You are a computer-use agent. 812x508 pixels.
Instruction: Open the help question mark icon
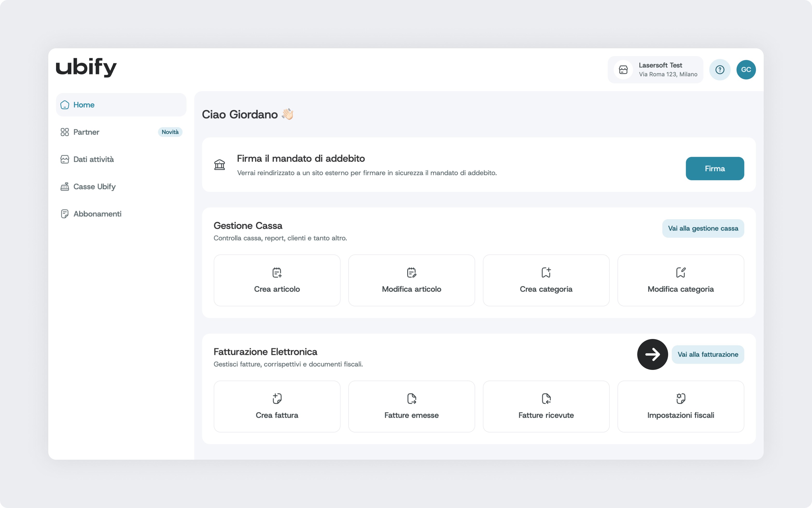pyautogui.click(x=720, y=70)
